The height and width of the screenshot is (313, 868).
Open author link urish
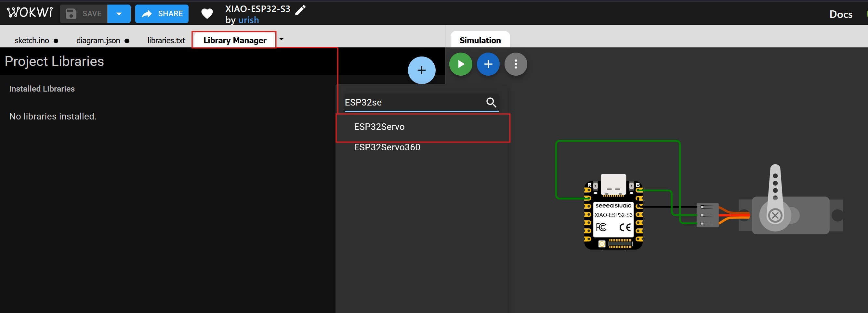[249, 20]
